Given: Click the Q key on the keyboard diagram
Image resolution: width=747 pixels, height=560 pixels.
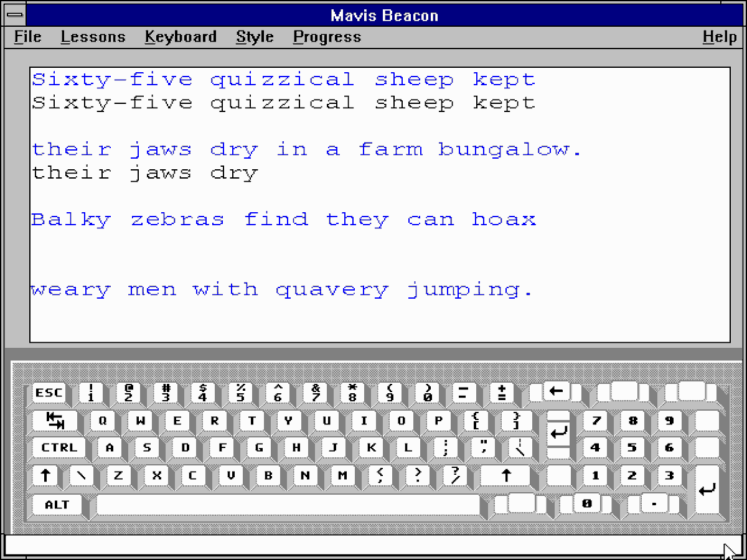Looking at the screenshot, I should tap(103, 421).
